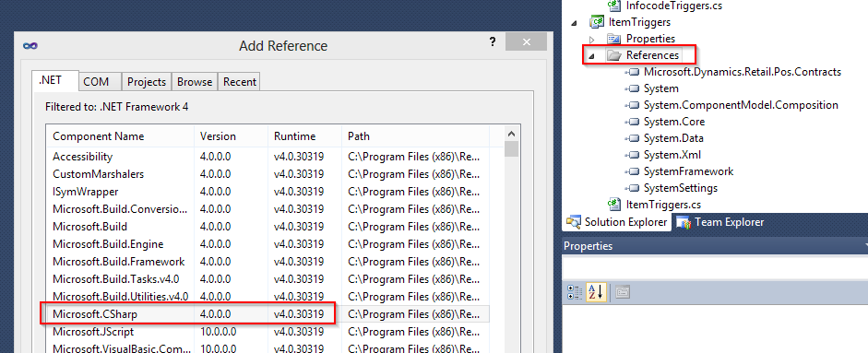Collapse the References folder node
Viewport: 868px width, 353px height.
pos(592,56)
